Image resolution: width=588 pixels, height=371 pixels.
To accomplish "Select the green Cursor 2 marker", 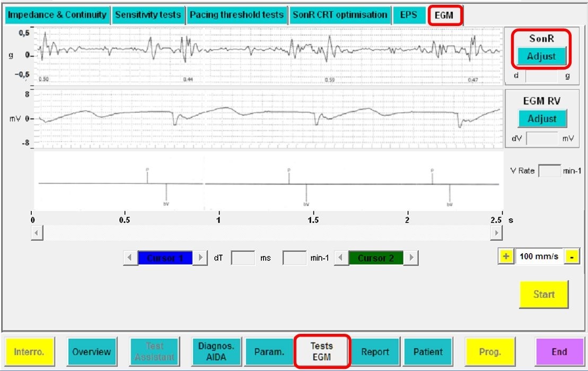I will [376, 258].
